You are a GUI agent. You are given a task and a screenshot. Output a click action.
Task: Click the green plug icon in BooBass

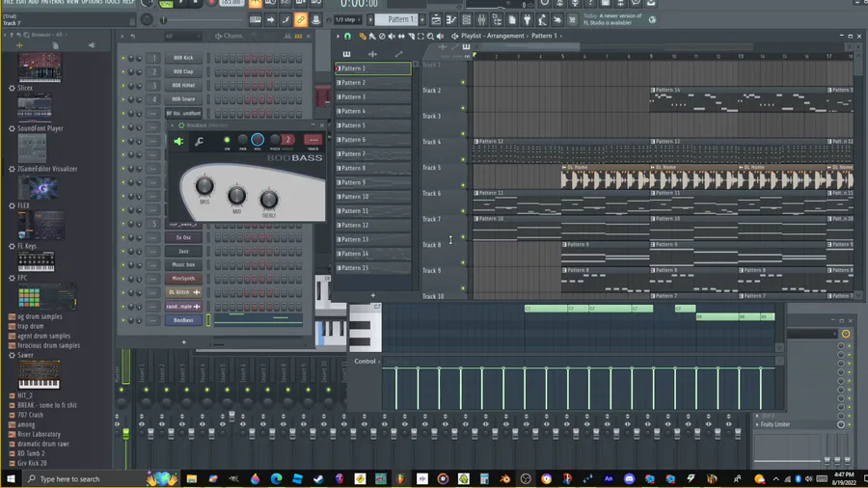[x=178, y=142]
